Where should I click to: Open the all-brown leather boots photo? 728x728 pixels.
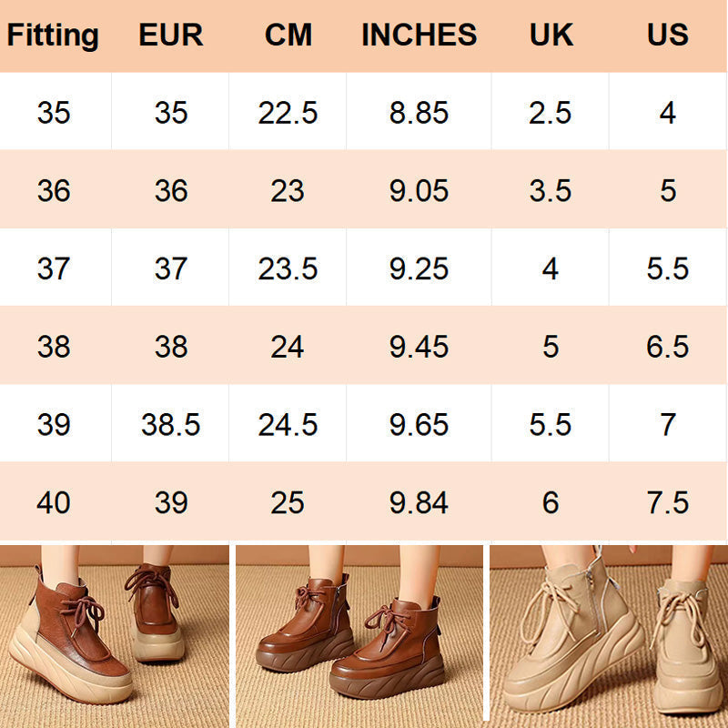coord(359,636)
